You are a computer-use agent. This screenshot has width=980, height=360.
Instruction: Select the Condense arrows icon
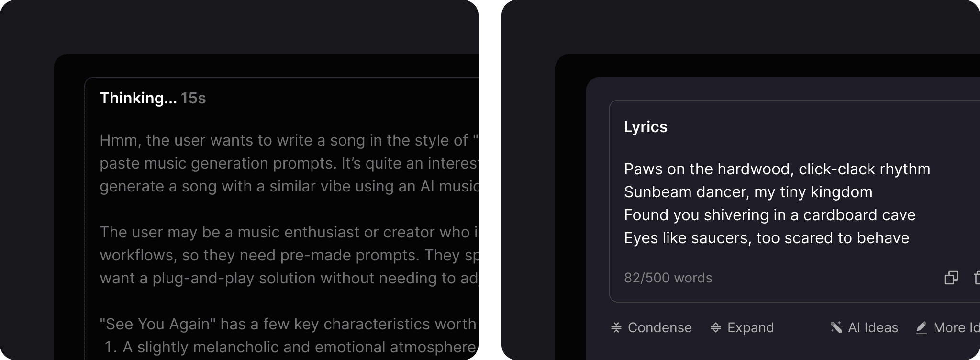[x=617, y=327]
